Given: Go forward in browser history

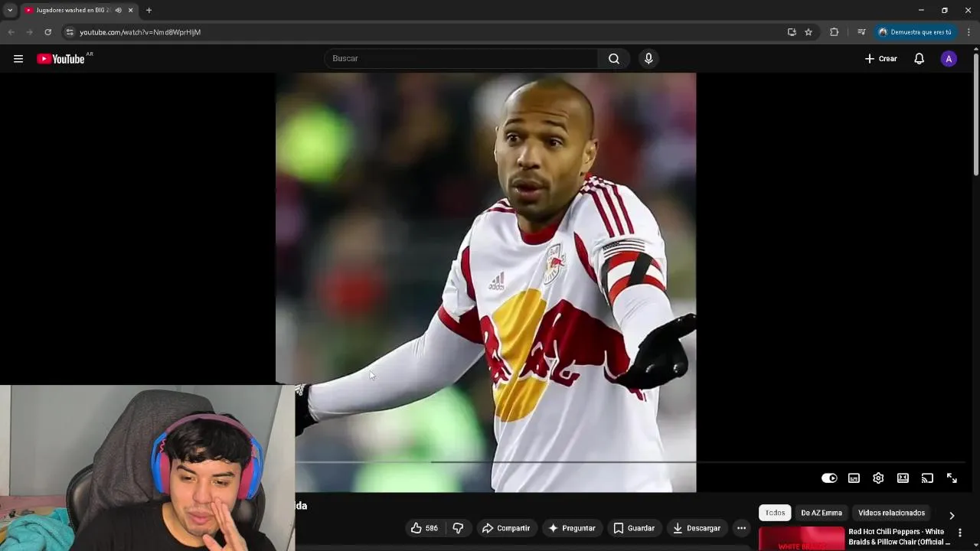Looking at the screenshot, I should [x=29, y=32].
